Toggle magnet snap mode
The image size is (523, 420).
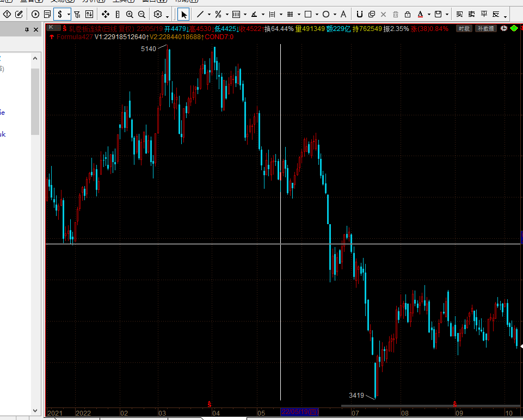tap(360, 14)
